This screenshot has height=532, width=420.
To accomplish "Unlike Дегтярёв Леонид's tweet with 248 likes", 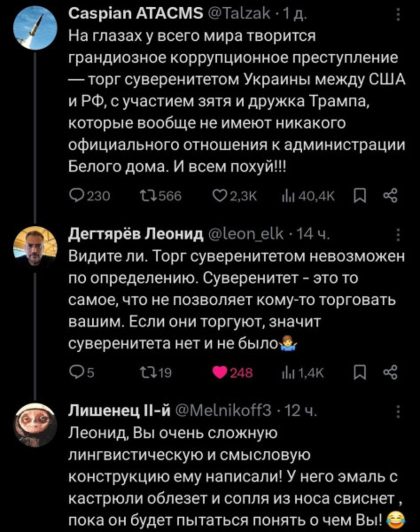I will point(220,372).
